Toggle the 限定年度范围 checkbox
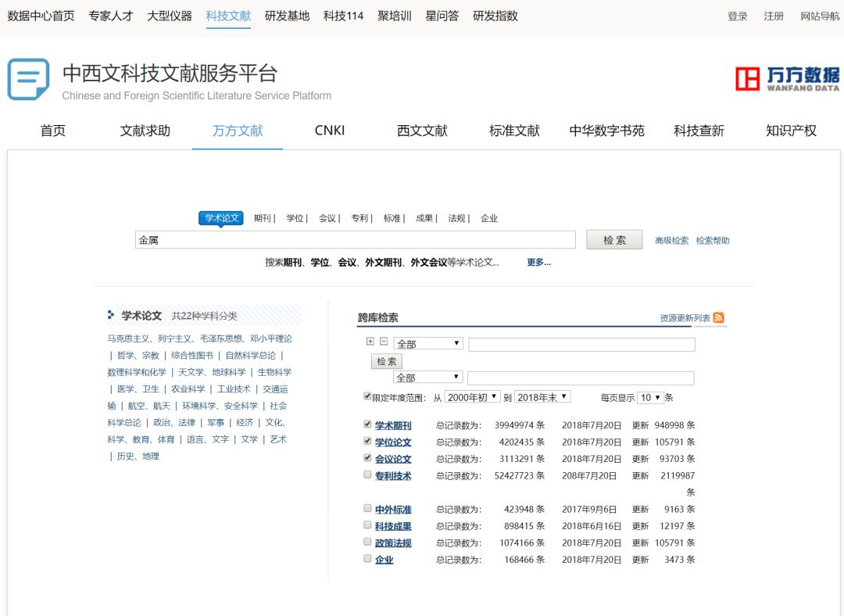Viewport: 844px width, 616px height. point(367,396)
